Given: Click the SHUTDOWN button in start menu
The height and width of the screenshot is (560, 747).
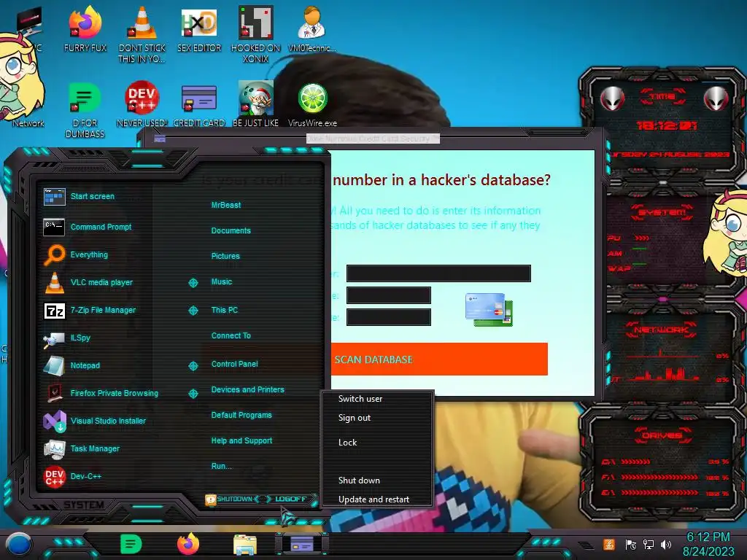Looking at the screenshot, I should coord(234,499).
